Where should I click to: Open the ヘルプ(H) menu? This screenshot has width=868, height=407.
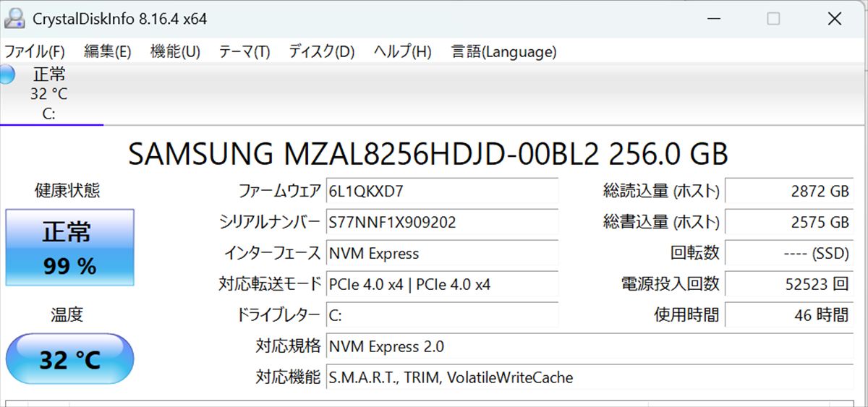[x=402, y=51]
